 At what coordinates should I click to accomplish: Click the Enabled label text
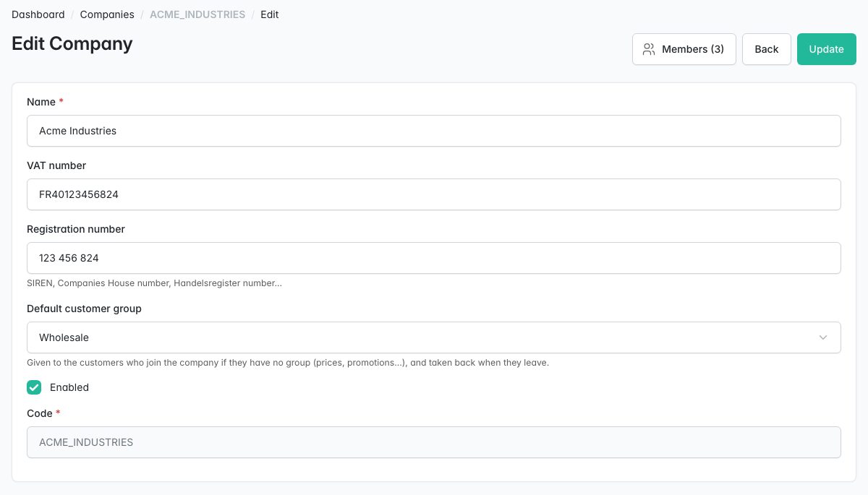69,387
